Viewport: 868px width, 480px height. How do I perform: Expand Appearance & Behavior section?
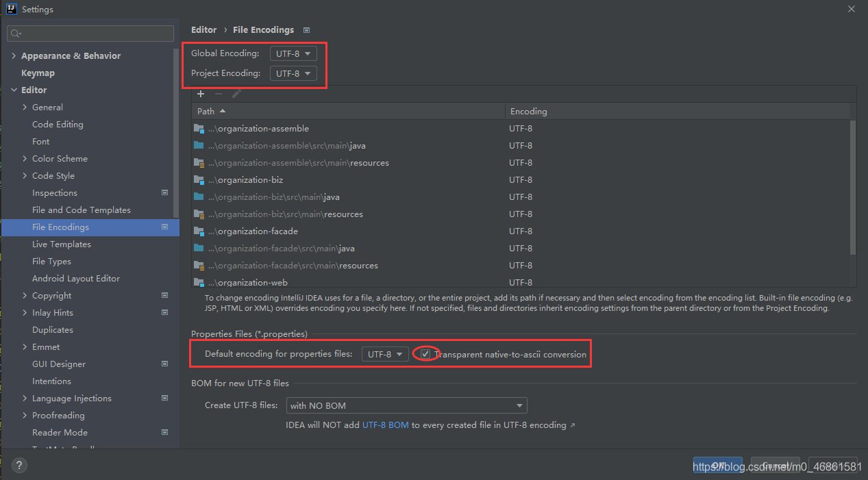tap(14, 56)
